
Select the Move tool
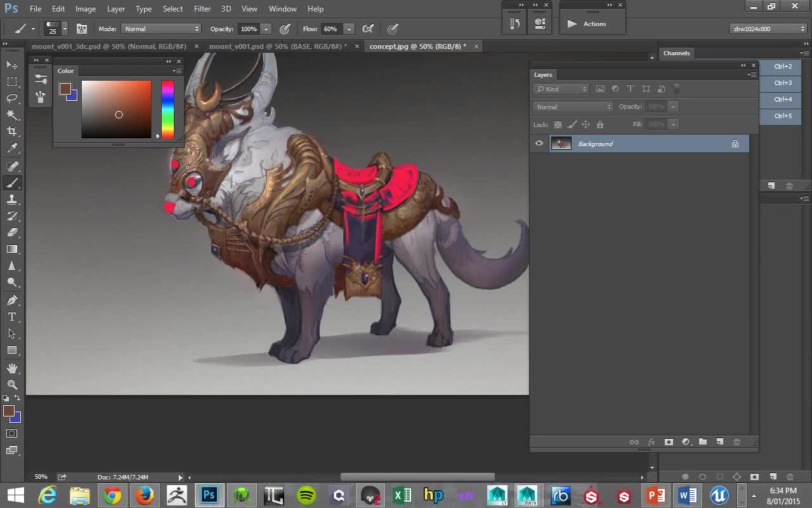pos(12,65)
